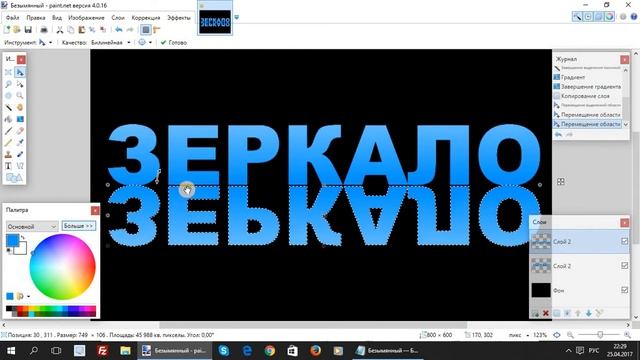Close the Палитра panel
Viewport: 640px width, 360px height.
95,210
